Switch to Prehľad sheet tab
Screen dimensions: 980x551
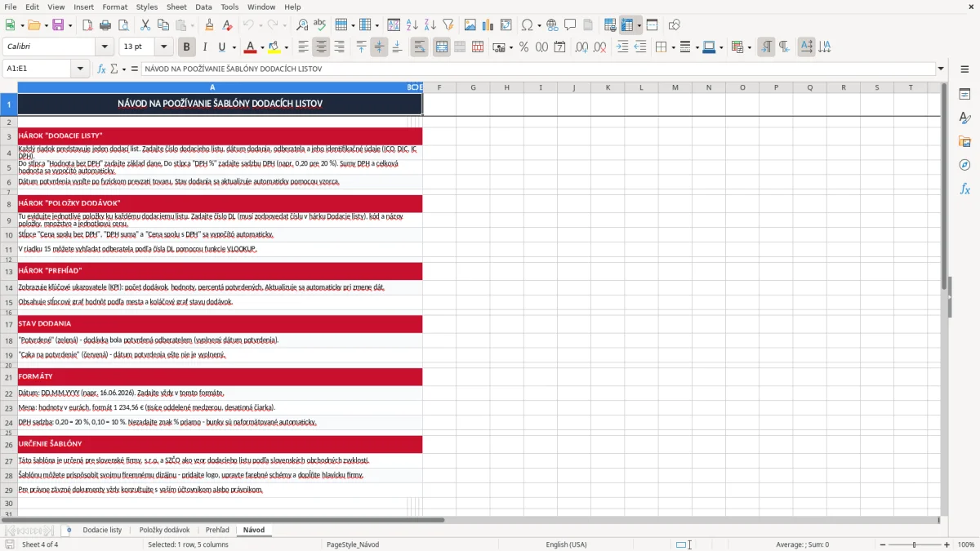(217, 530)
